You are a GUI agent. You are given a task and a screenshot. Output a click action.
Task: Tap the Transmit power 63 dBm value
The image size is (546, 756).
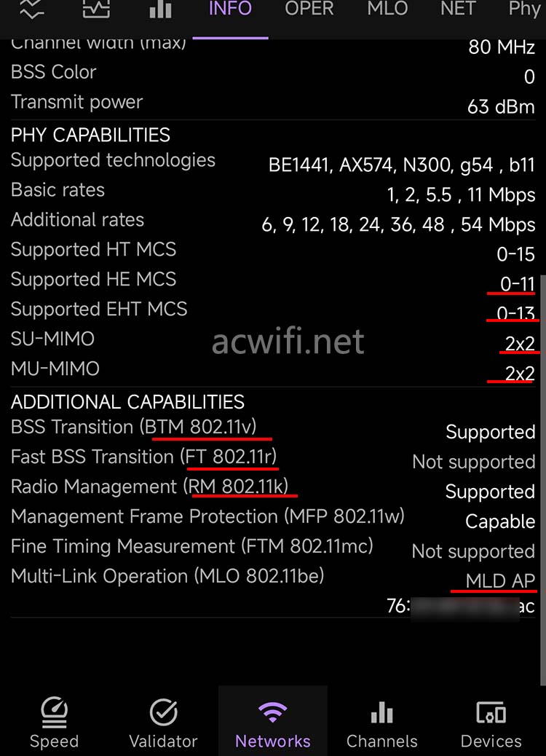501,106
